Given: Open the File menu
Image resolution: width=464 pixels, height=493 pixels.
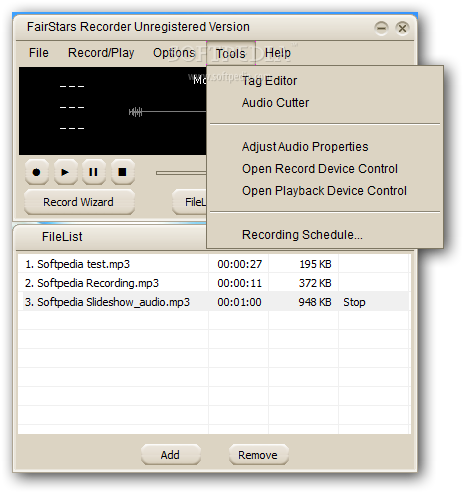Looking at the screenshot, I should coord(39,53).
